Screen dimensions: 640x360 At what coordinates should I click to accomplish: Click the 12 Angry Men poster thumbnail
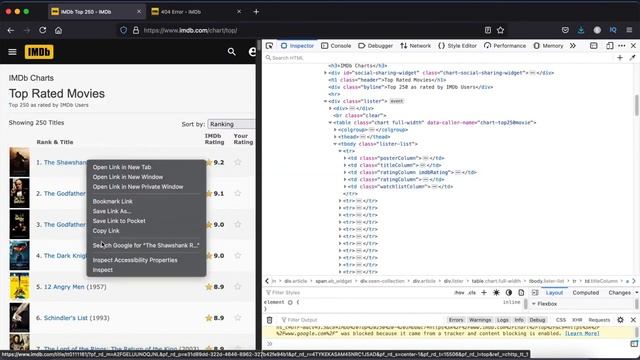pyautogui.click(x=19, y=287)
